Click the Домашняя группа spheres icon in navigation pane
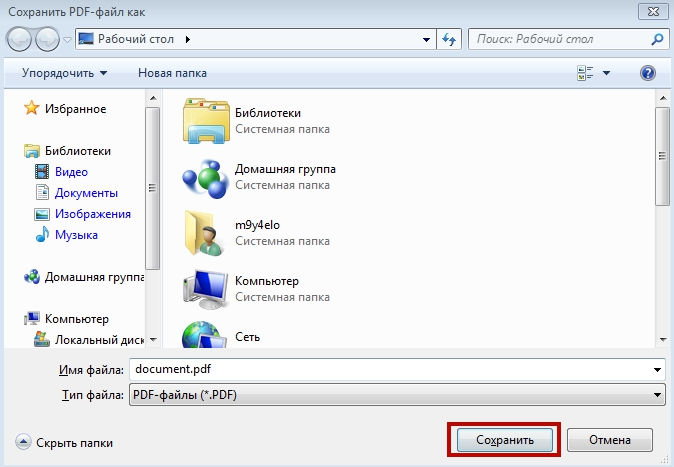Image resolution: width=674 pixels, height=467 pixels. tap(32, 277)
